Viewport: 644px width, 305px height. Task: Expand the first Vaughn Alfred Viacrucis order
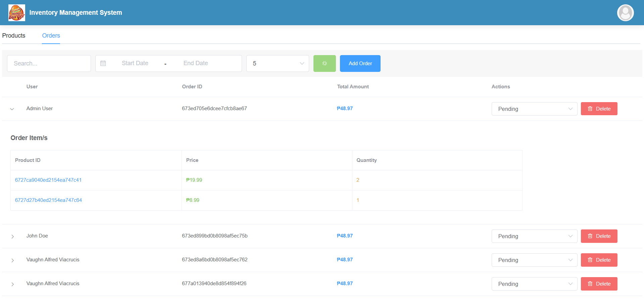[x=12, y=260]
